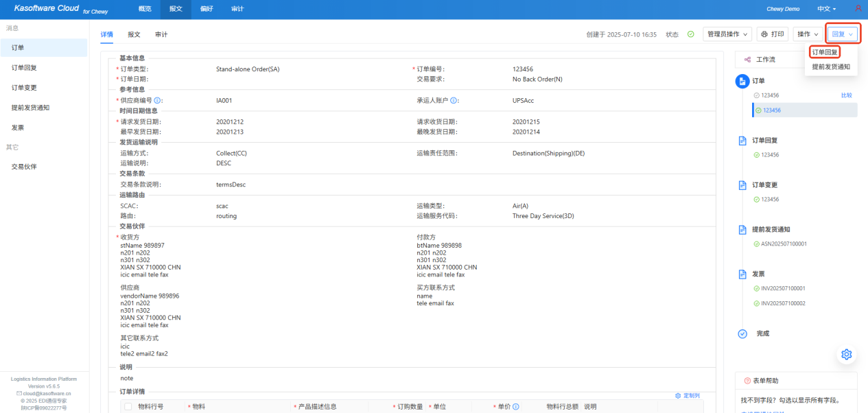868x413 pixels.
Task: Click the 完成 checkmark circle icon
Action: tap(742, 333)
